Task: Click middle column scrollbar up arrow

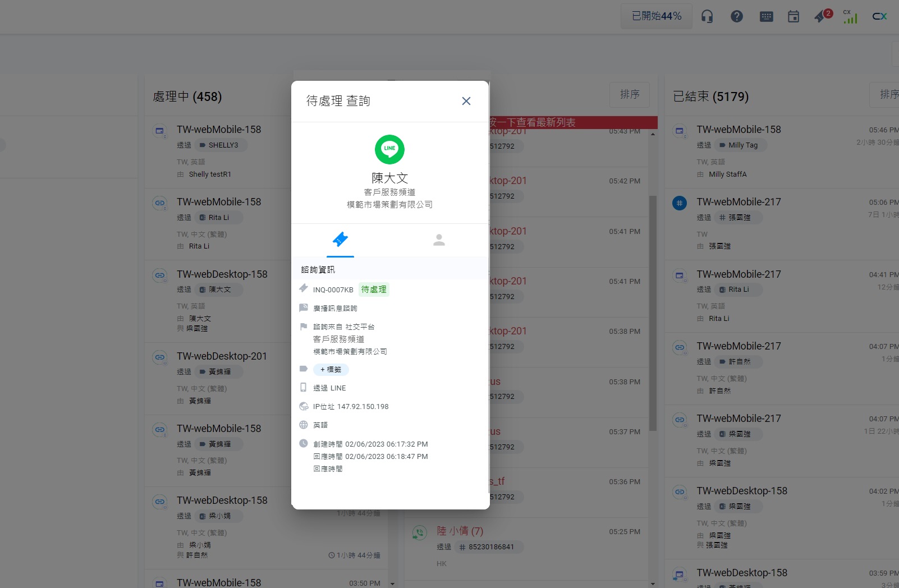Action: 653,134
